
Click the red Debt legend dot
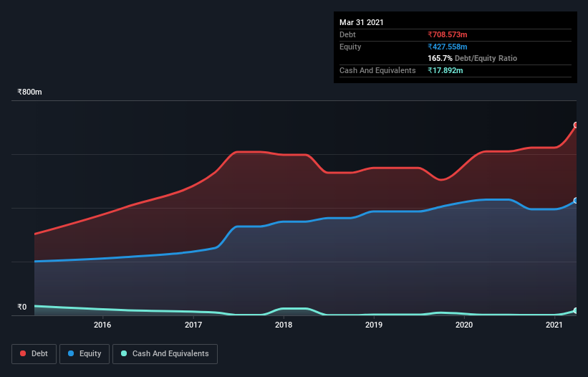[x=23, y=353]
